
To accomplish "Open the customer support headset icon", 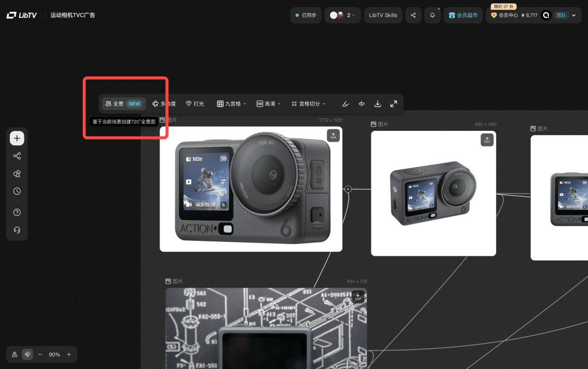I will 17,230.
